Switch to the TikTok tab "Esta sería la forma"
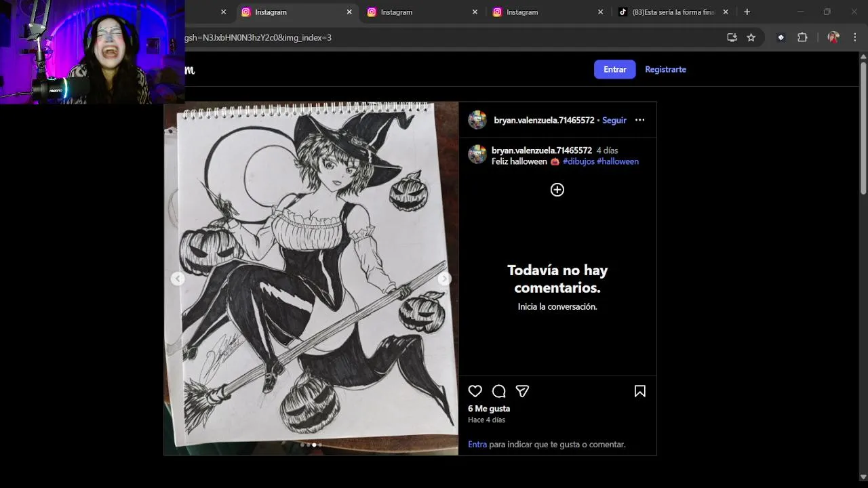The image size is (868, 488). pos(673,12)
